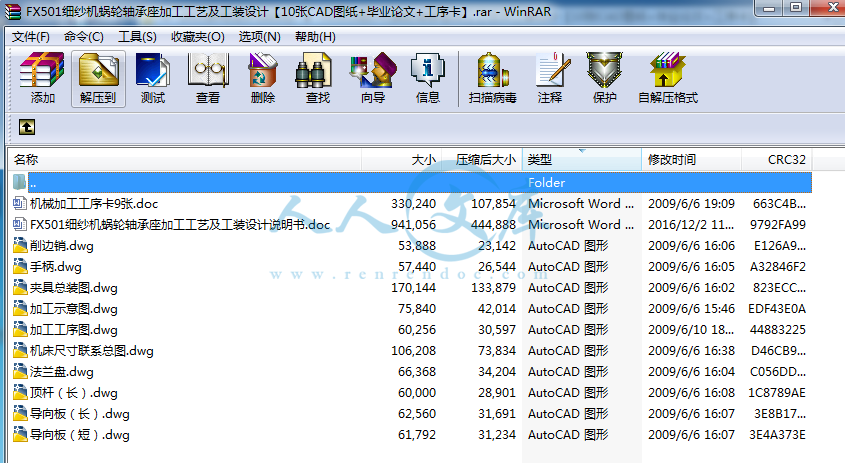This screenshot has width=845, height=463.
Task: Select file 机械加工工序卡9张.doc
Action: [x=94, y=204]
